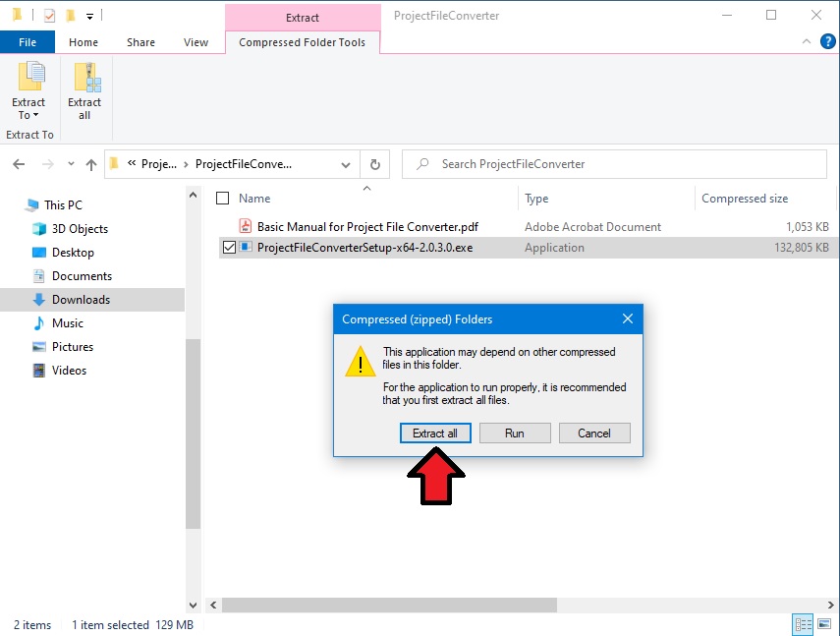This screenshot has width=840, height=636.
Task: Open the recent locations dropdown arrow
Action: (71, 164)
